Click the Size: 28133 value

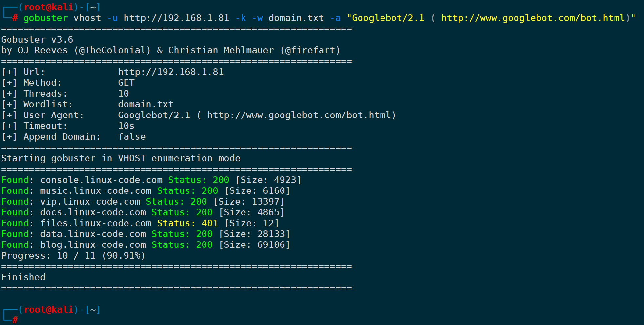click(x=254, y=234)
